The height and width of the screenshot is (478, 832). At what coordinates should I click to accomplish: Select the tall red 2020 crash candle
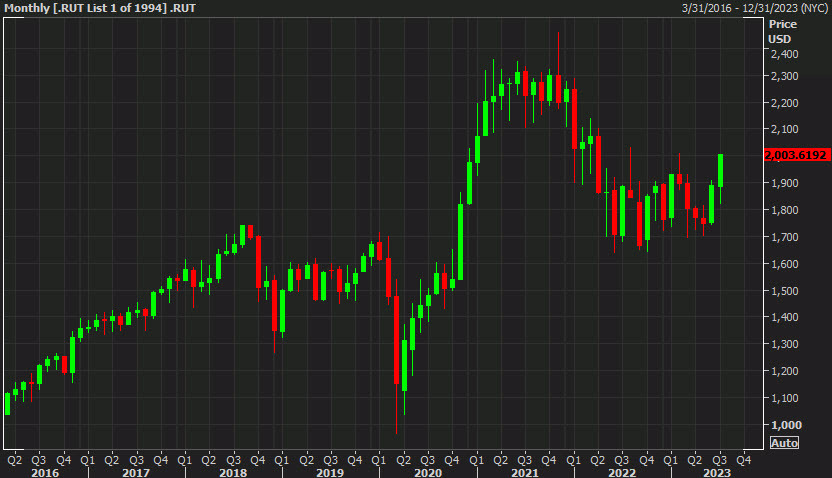point(396,340)
